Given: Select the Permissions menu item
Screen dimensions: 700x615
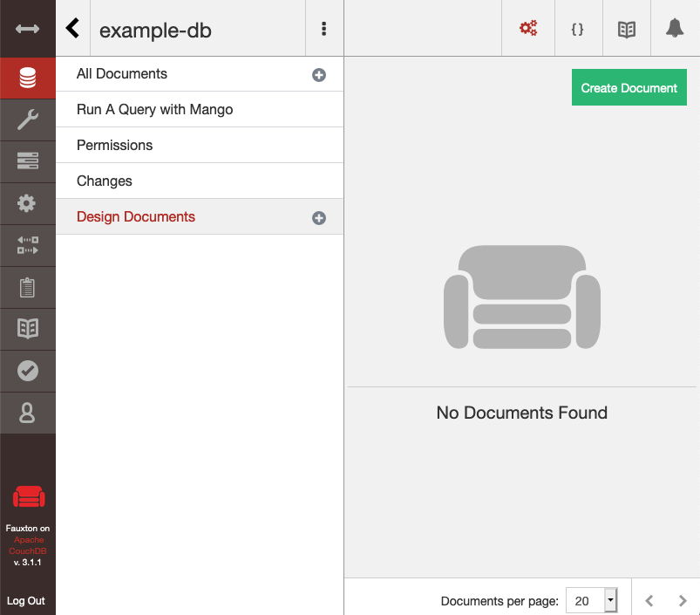Looking at the screenshot, I should (x=114, y=146).
